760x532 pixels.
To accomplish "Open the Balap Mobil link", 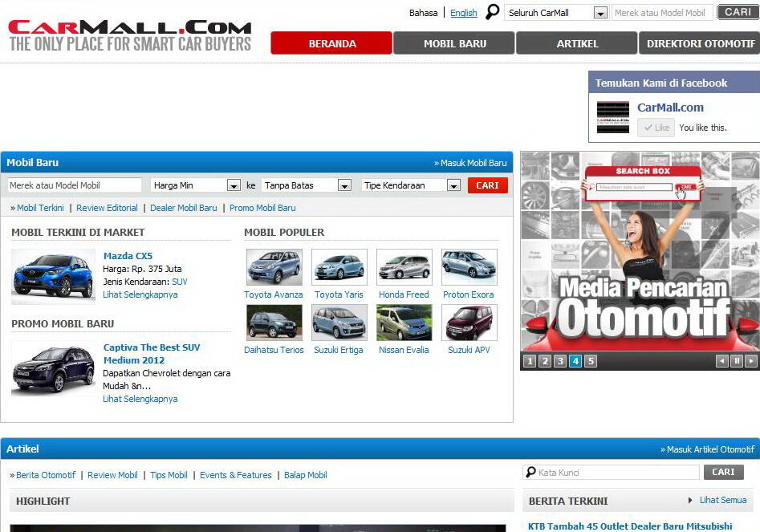I will pos(305,475).
